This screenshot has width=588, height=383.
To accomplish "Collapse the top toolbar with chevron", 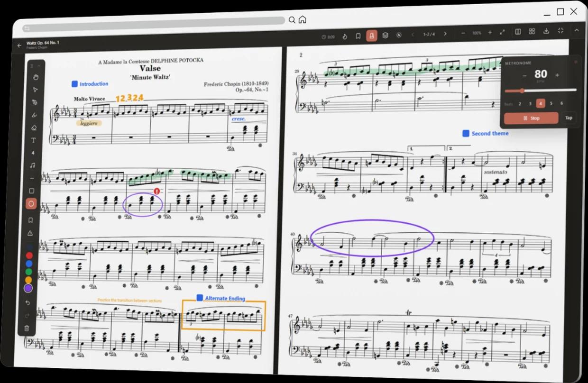I will 577,30.
